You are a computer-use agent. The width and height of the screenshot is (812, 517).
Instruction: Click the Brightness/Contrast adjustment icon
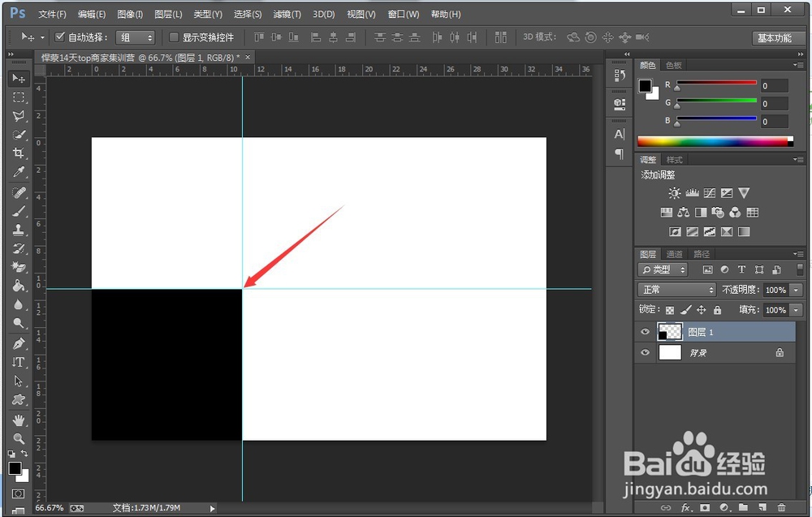674,193
